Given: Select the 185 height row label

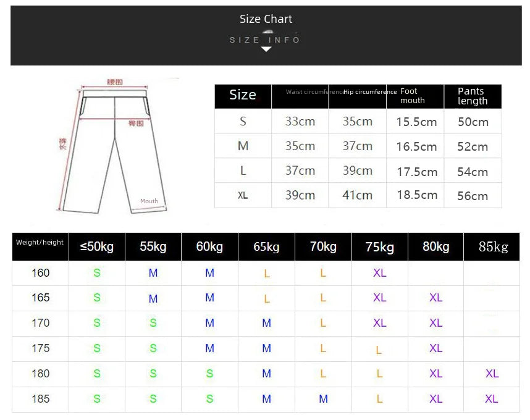Looking at the screenshot, I should pos(41,399).
